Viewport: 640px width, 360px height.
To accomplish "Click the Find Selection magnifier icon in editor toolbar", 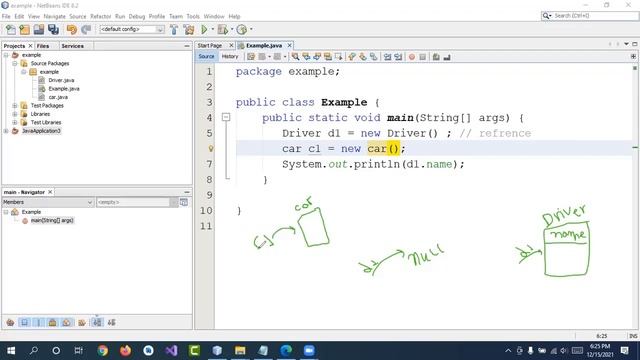I will coord(295,57).
